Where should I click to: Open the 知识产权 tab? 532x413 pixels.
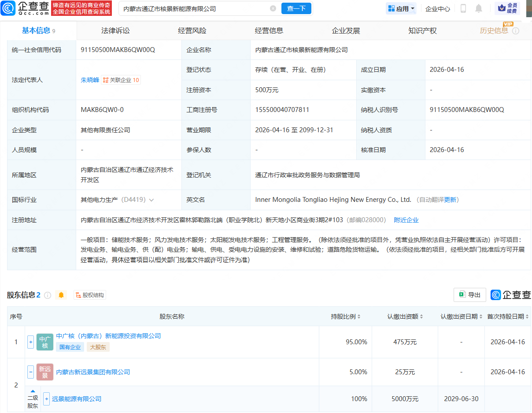[422, 30]
